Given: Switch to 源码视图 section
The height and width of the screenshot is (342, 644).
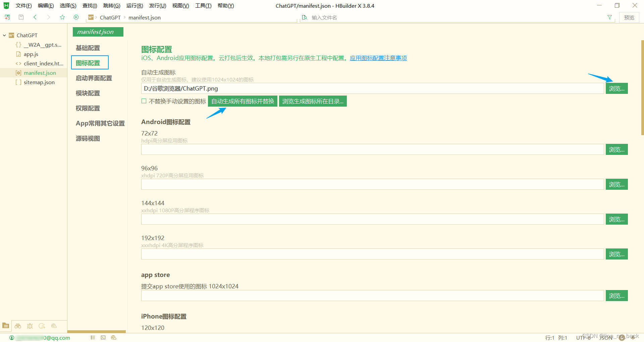Looking at the screenshot, I should click(88, 138).
